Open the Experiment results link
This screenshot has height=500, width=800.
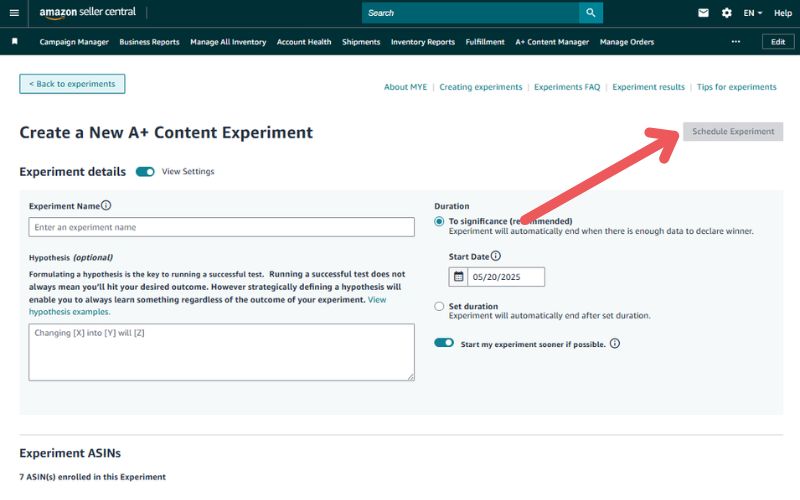click(648, 87)
